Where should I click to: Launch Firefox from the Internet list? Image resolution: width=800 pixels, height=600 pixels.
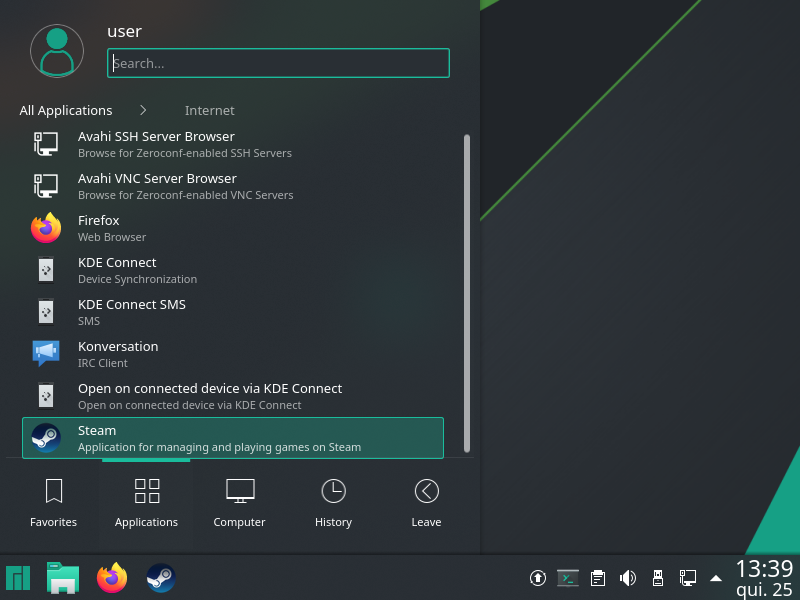(233, 228)
